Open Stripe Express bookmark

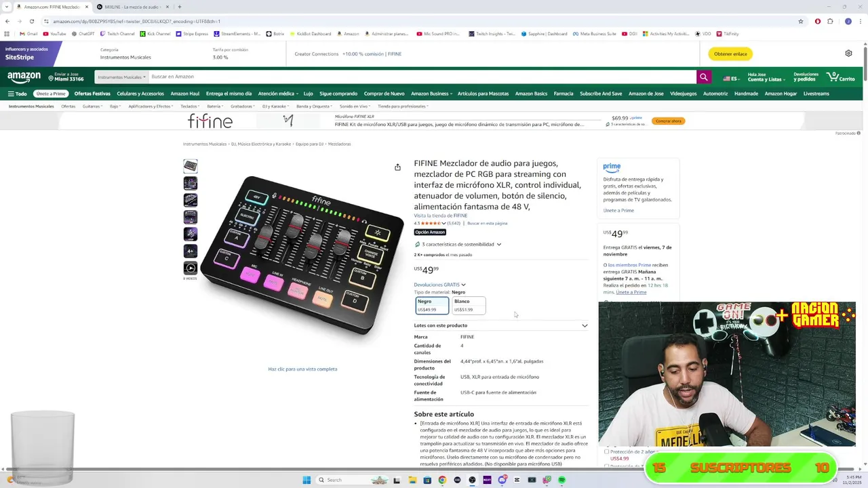(x=192, y=33)
